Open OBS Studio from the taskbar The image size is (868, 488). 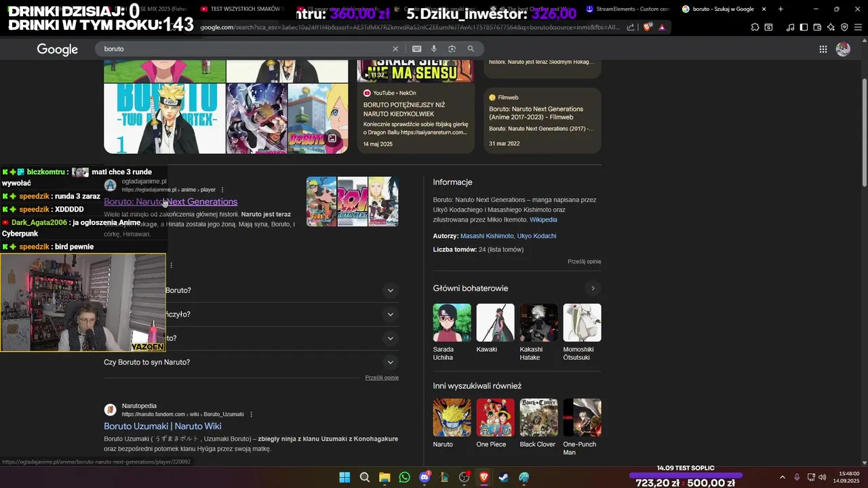click(x=465, y=477)
